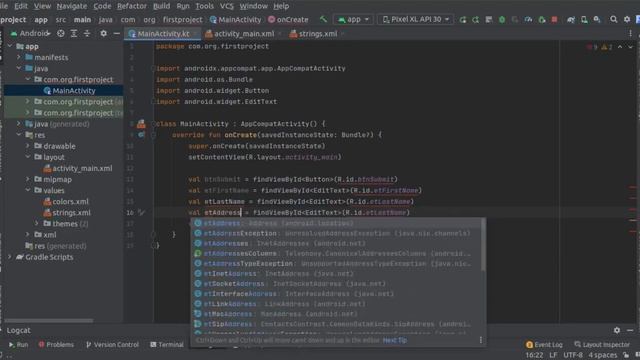Screen dimensions: 640x360
Task: Click the LF line separator indicator
Action: coord(553,355)
